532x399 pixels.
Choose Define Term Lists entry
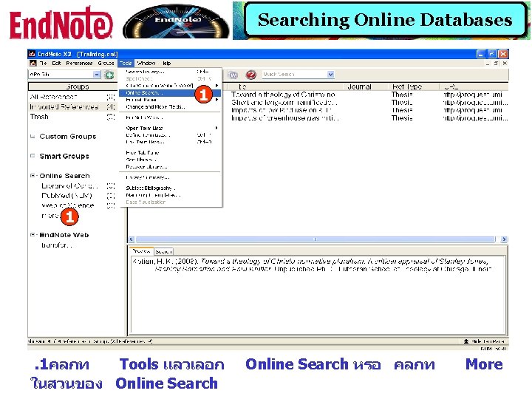pos(170,135)
